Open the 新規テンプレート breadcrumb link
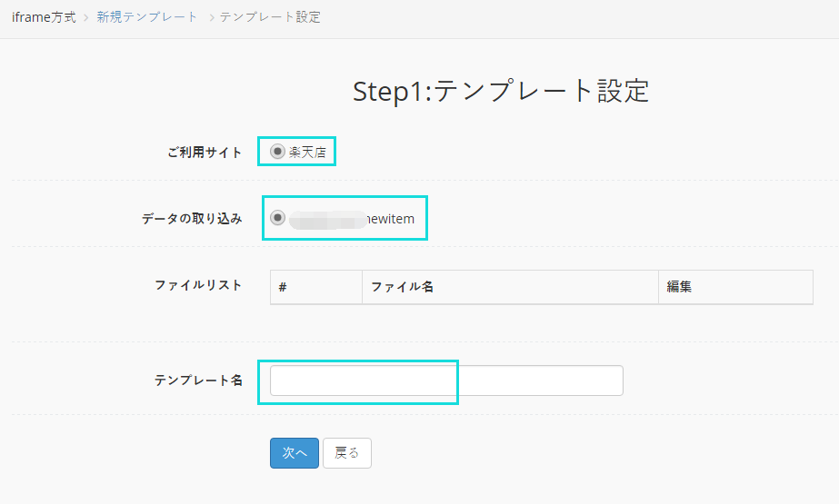The width and height of the screenshot is (839, 504). pyautogui.click(x=147, y=17)
